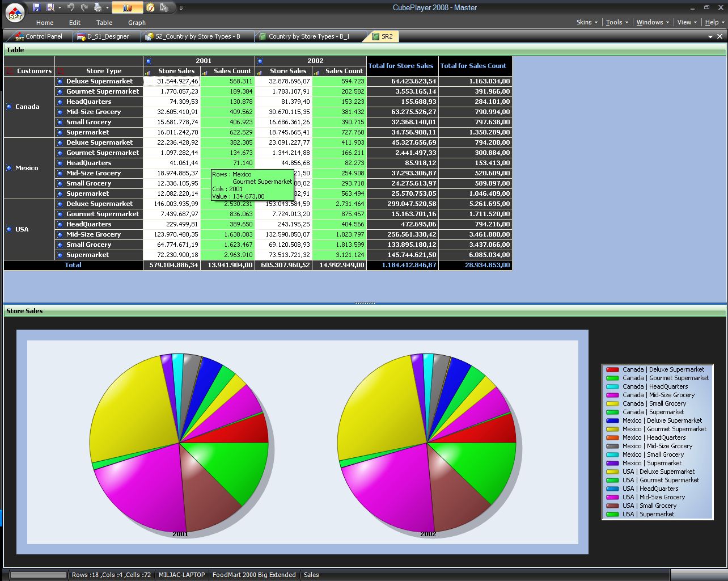Click the Redo arrow icon

pyautogui.click(x=84, y=7)
